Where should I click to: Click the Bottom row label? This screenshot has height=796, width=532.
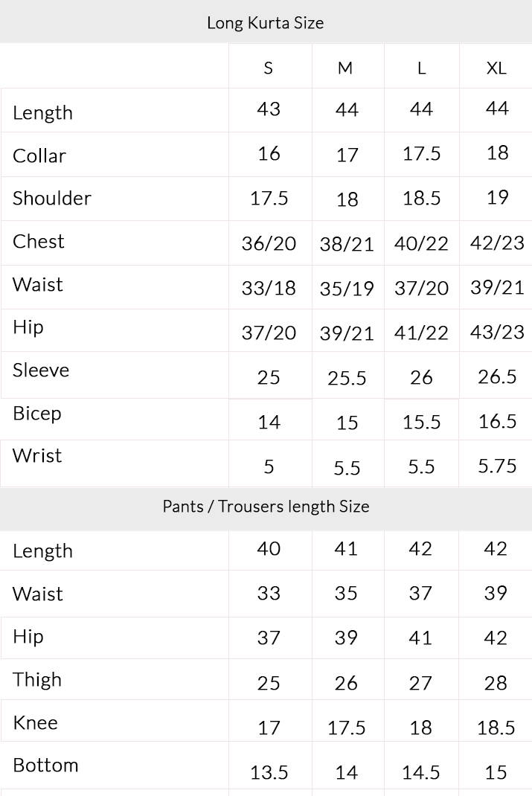click(x=45, y=765)
